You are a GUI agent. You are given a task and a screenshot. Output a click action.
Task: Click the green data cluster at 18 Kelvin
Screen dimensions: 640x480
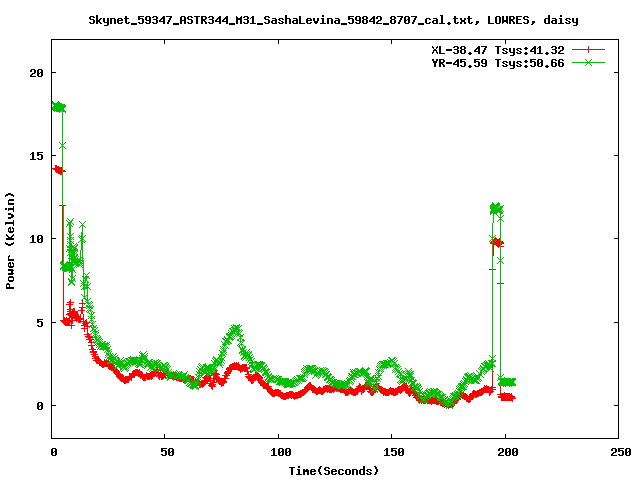click(x=58, y=107)
